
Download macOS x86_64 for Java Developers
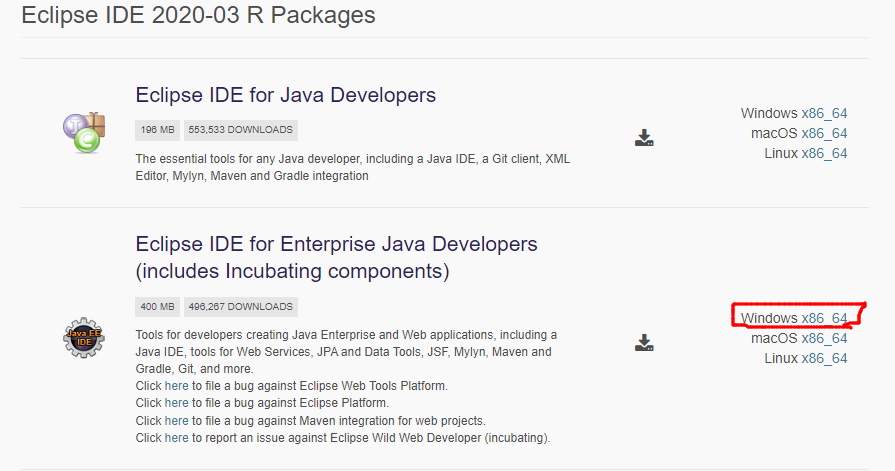tap(824, 133)
